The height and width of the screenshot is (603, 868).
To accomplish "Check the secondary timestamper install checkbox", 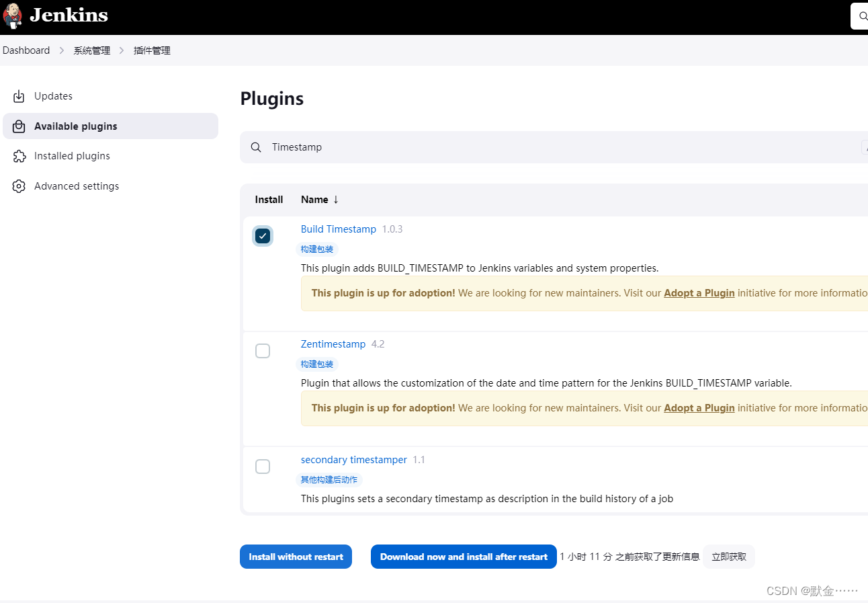I will point(263,467).
